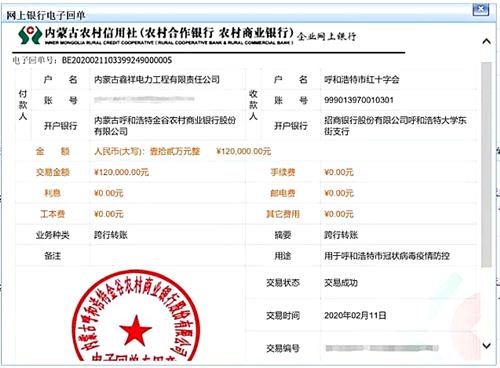500x368 pixels.
Task: Select 交易状态 value 交易成功
Action: tap(341, 283)
